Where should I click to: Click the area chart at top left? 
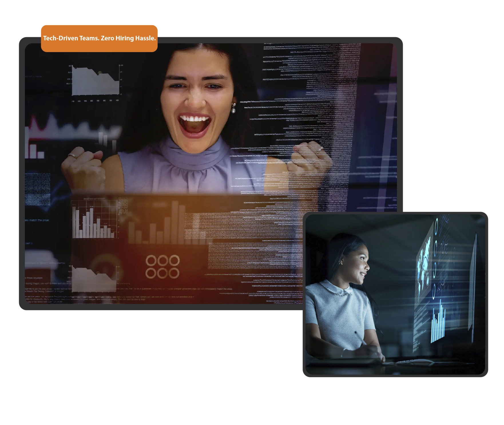(95, 82)
